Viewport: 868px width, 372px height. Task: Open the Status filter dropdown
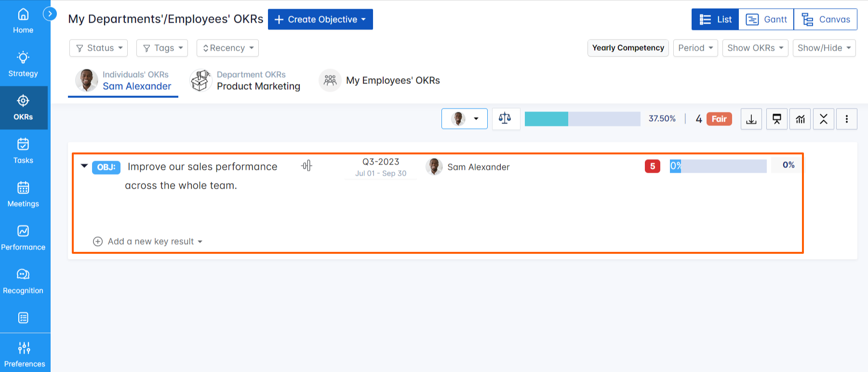point(99,48)
